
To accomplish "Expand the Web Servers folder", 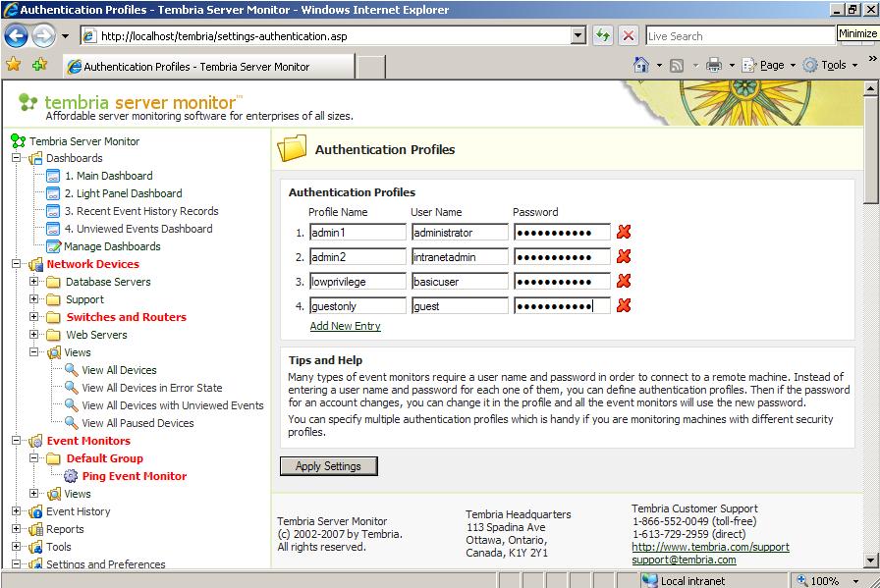I will tap(33, 335).
